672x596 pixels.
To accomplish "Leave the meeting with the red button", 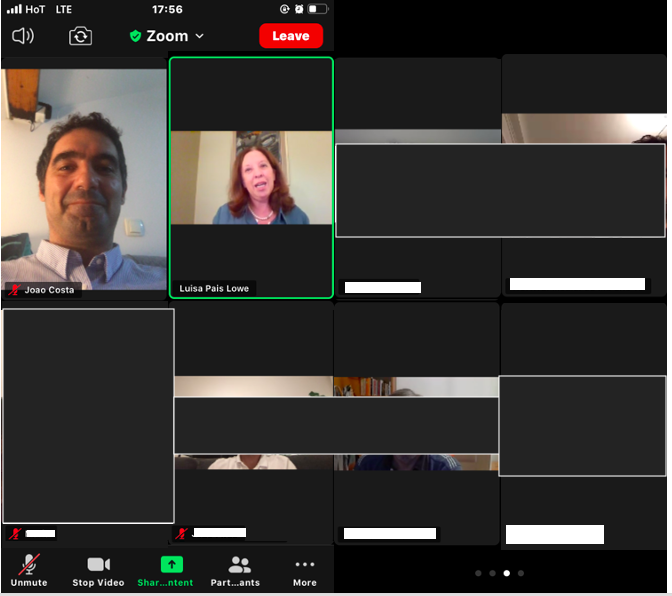I will (x=291, y=36).
